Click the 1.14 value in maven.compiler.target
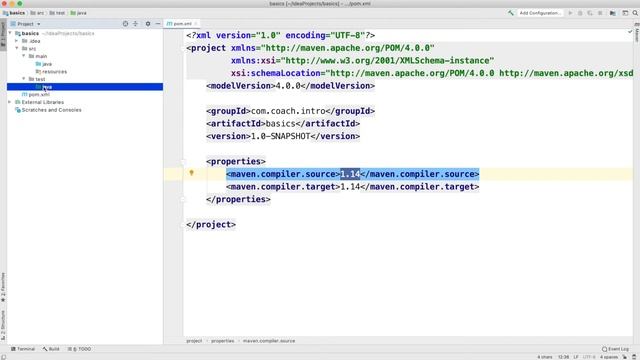Image resolution: width=640 pixels, height=360 pixels. click(350, 187)
